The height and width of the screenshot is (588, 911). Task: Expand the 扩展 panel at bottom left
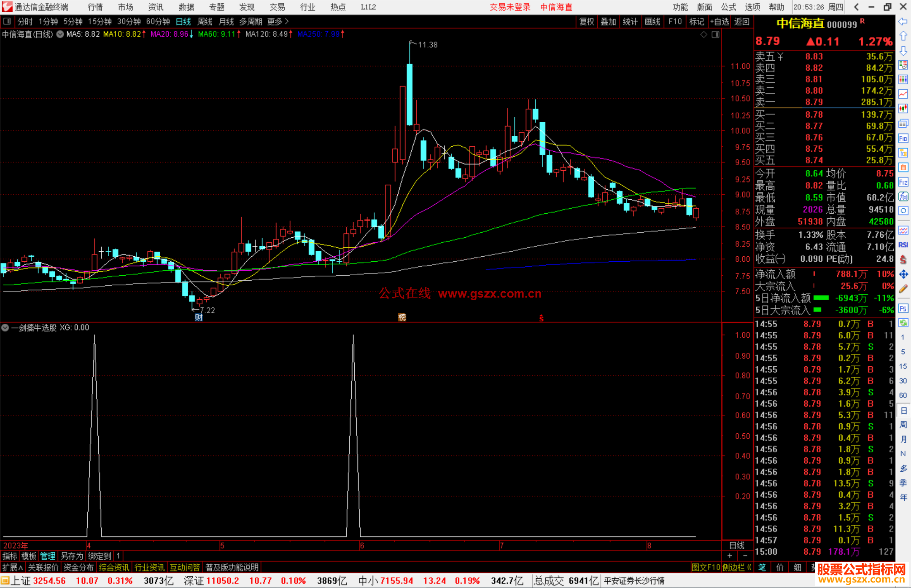coord(13,567)
